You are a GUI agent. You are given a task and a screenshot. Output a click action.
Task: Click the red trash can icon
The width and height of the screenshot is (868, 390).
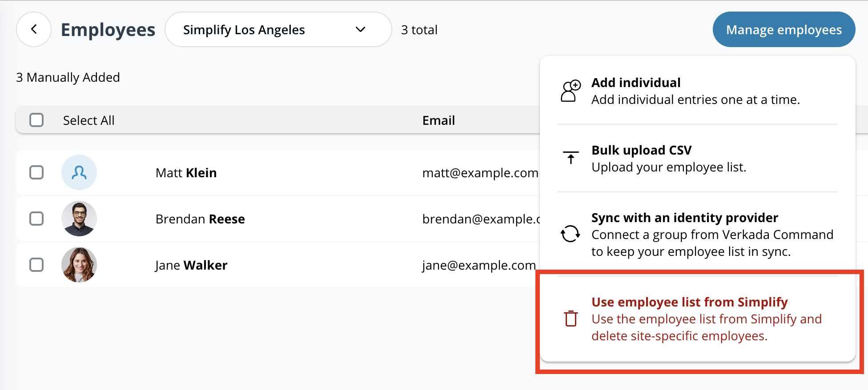(x=571, y=318)
